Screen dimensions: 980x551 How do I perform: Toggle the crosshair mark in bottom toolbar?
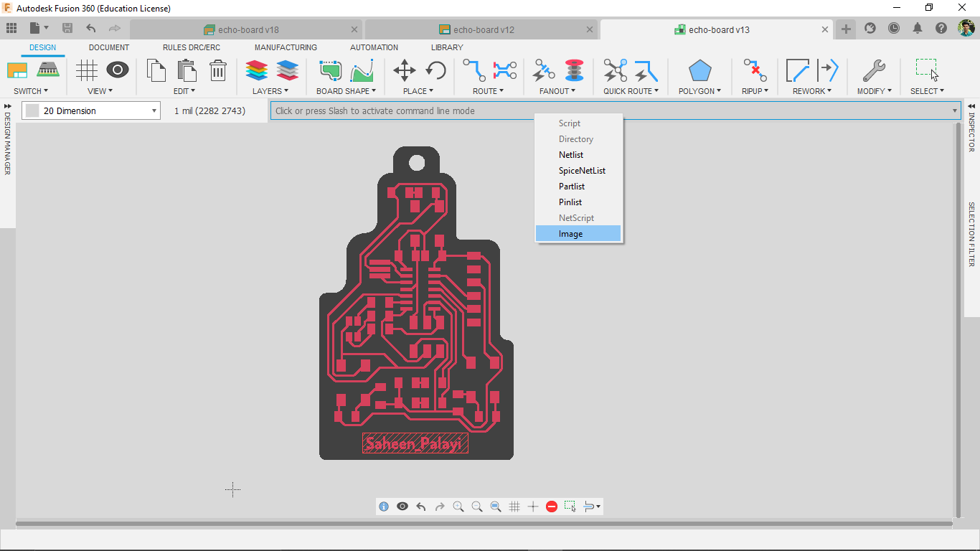pos(533,507)
